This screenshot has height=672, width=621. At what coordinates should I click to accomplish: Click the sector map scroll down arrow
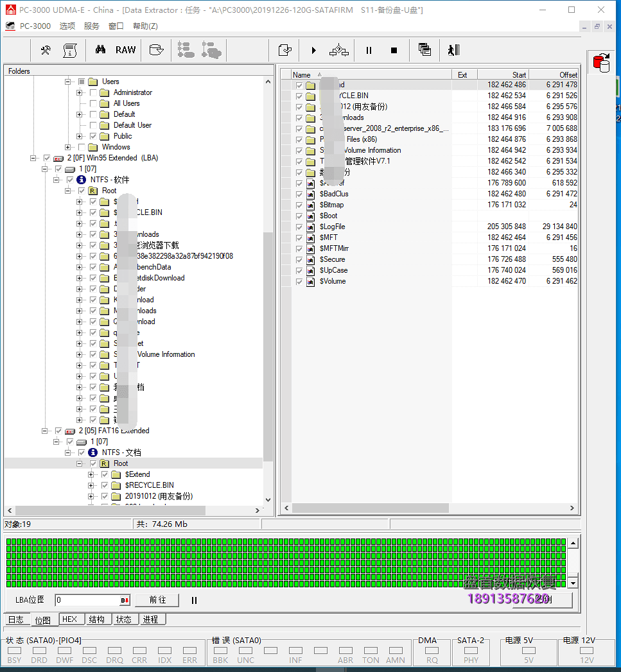pyautogui.click(x=573, y=583)
